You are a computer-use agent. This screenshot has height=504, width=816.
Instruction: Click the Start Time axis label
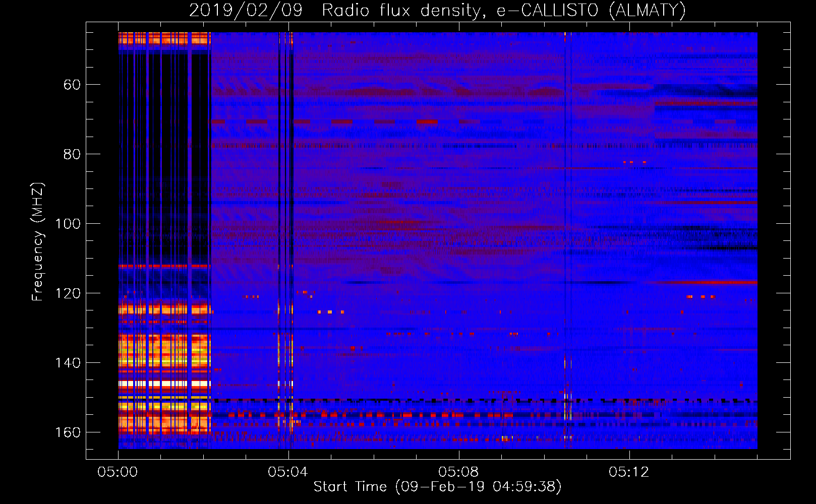pos(438,487)
